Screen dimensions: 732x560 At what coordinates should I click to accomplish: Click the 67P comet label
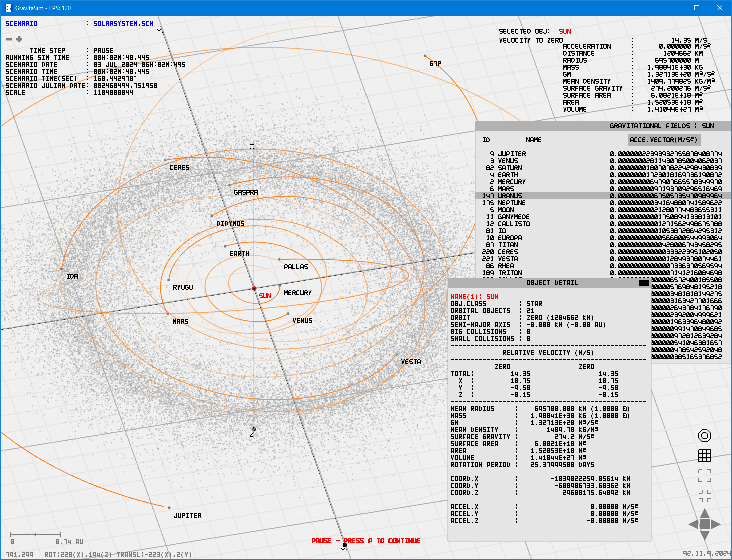(x=435, y=63)
